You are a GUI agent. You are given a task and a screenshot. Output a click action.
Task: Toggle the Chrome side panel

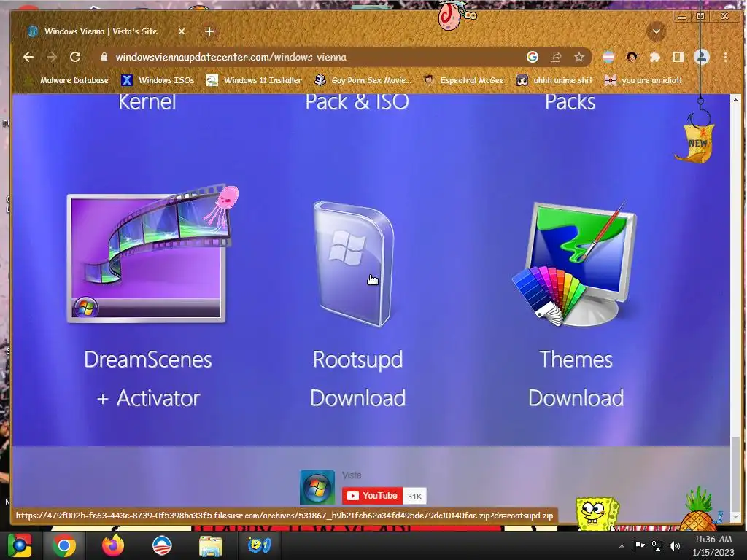678,57
